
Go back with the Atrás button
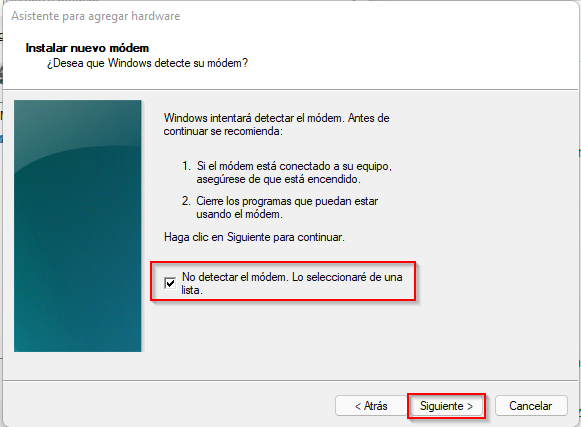[371, 406]
